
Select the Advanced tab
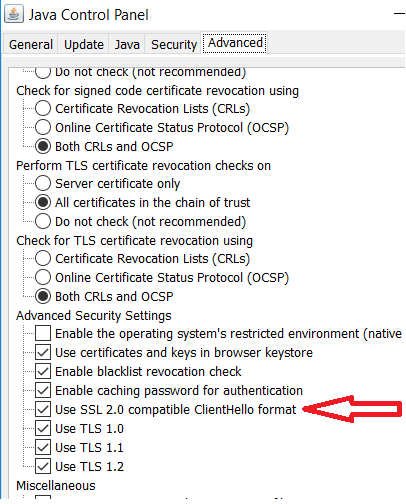coord(235,43)
